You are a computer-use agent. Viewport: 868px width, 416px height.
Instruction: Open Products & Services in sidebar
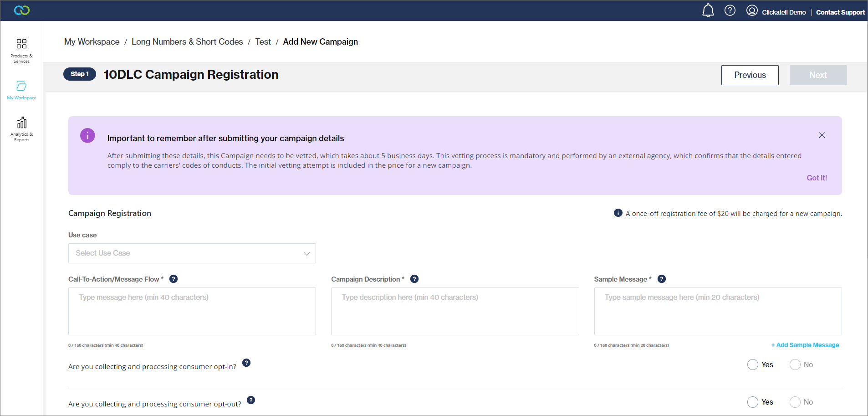(21, 50)
